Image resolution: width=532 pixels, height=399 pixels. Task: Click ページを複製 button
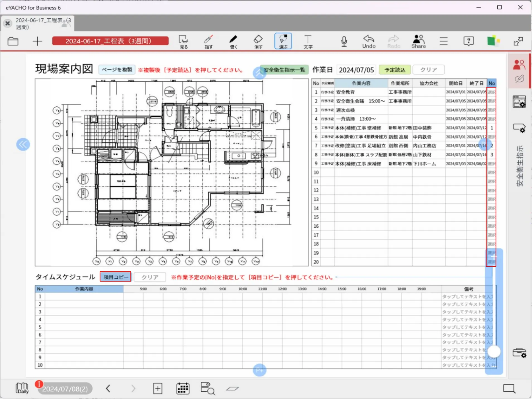point(117,70)
